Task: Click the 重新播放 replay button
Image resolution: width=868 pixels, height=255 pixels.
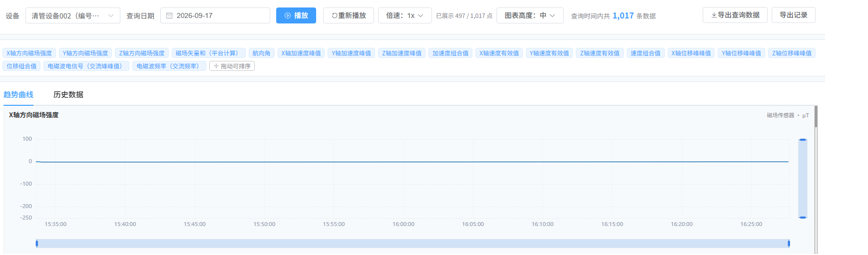Action: (349, 15)
